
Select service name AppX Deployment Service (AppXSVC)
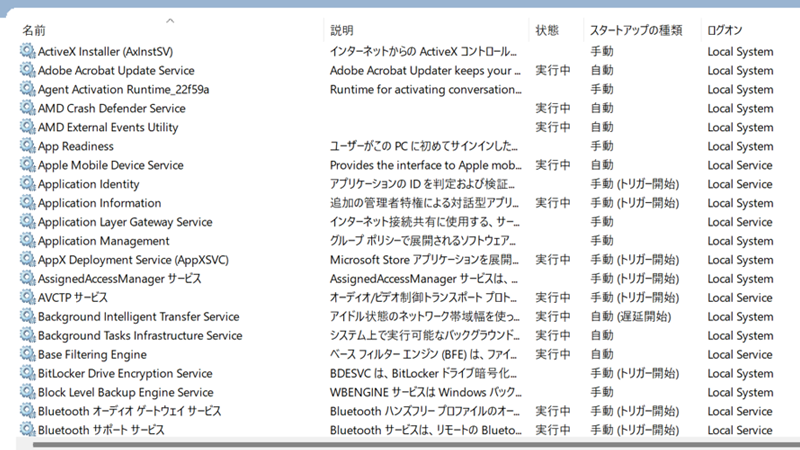point(133,260)
